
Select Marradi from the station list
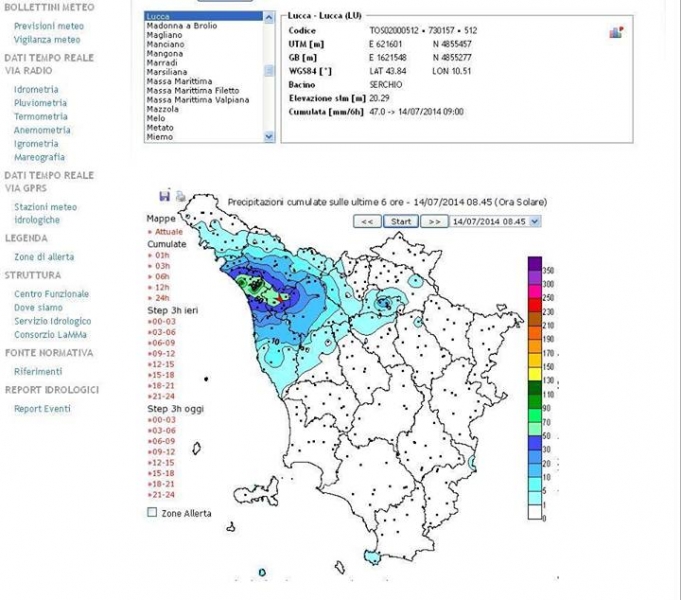[162, 62]
